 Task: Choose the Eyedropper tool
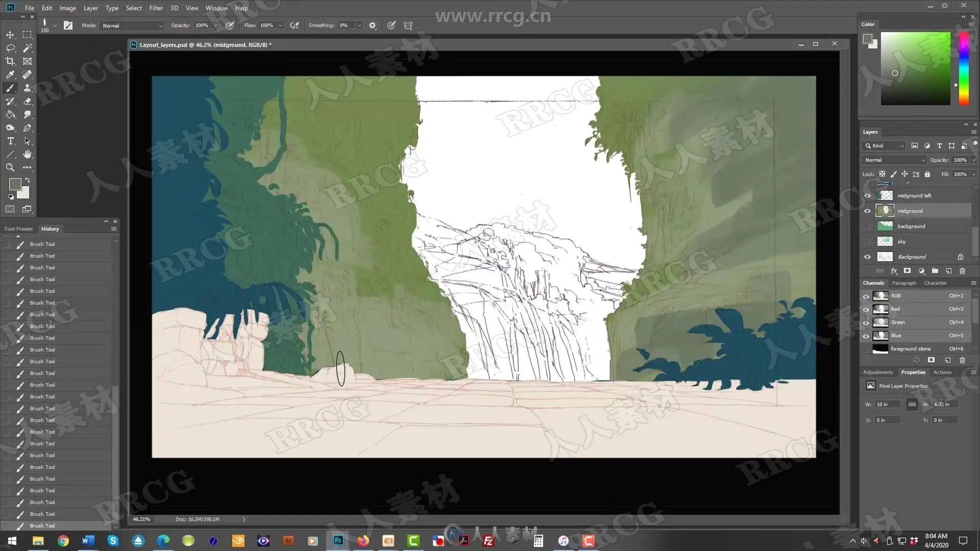coord(10,75)
